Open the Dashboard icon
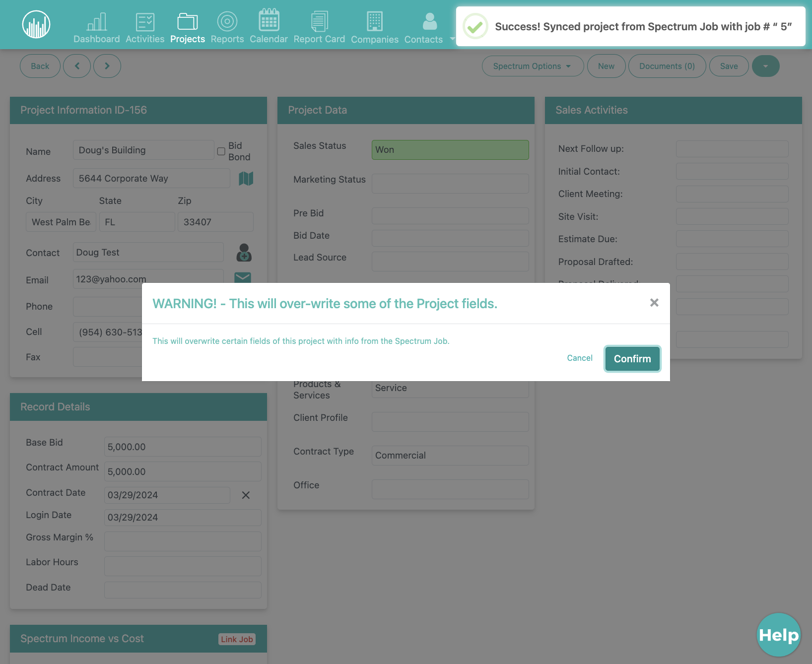Screen dimensions: 812x664 (x=97, y=21)
